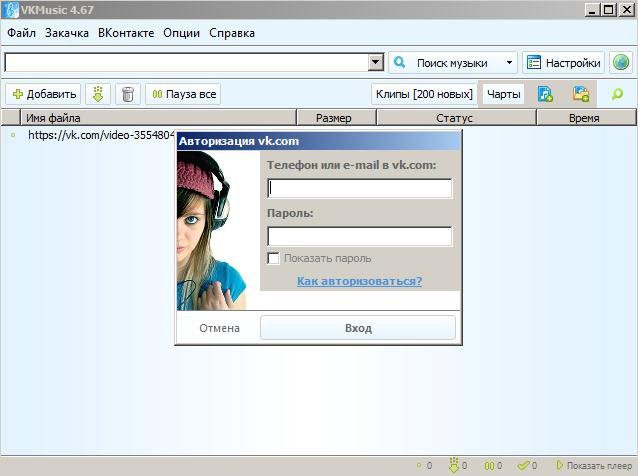Toggle the Показать пароль checkbox
638x476 pixels.
click(x=273, y=258)
